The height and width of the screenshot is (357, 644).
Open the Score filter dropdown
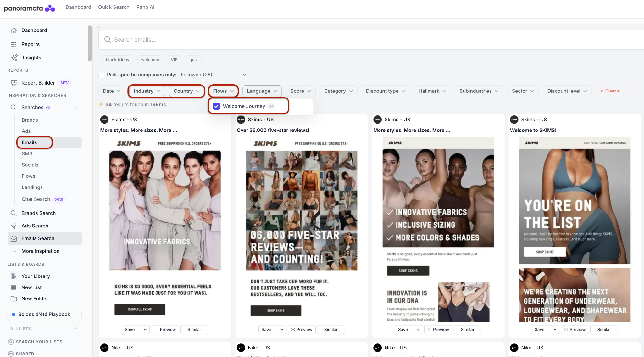coord(301,91)
